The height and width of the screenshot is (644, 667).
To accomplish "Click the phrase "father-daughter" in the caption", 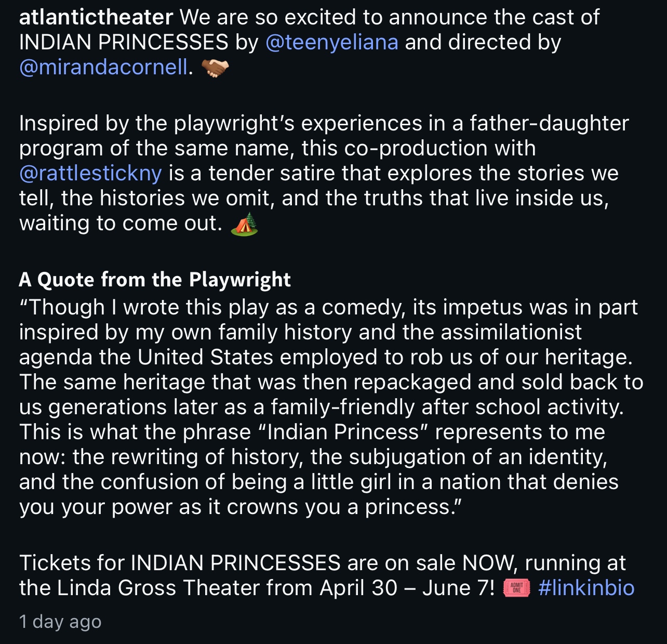I will tap(549, 124).
